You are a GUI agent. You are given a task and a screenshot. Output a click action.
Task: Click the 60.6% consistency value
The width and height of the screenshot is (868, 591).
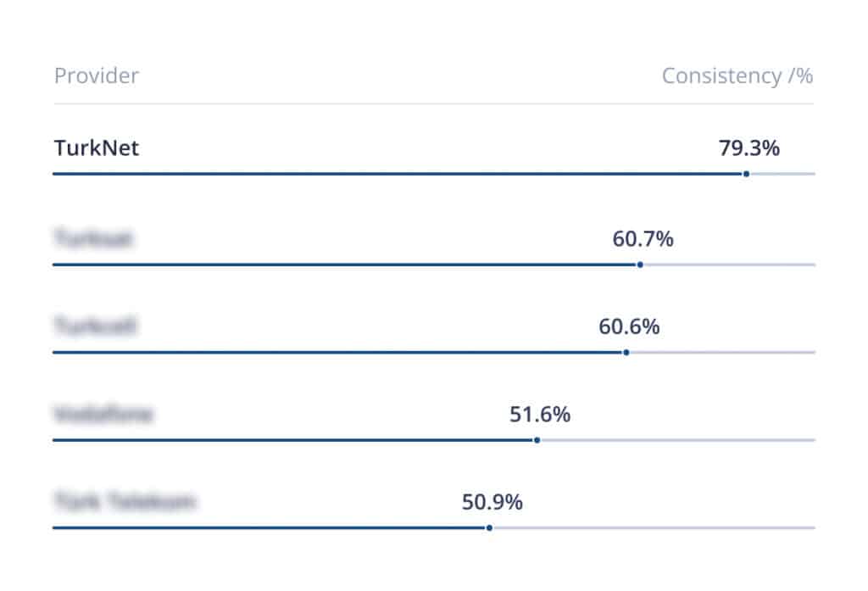point(629,326)
